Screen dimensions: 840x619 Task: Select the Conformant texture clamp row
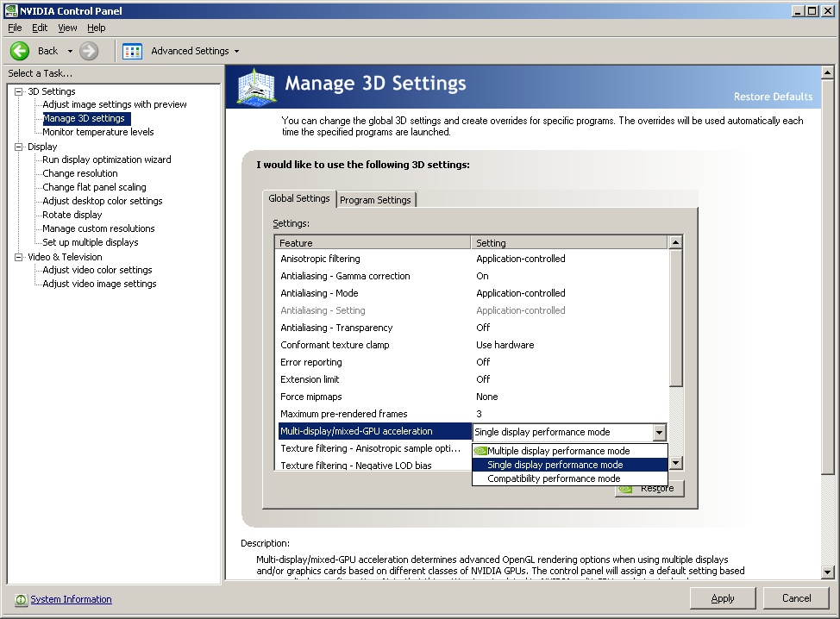point(472,345)
